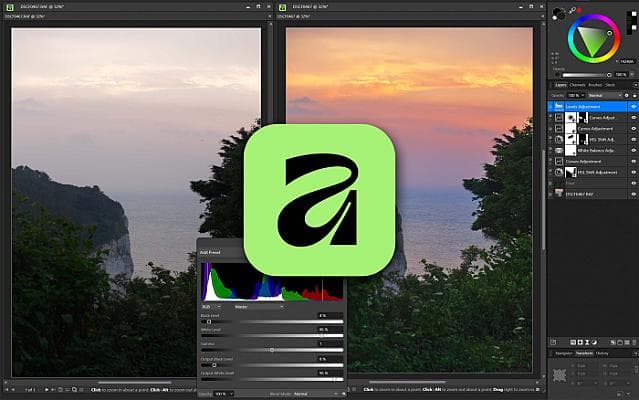Screen dimensions: 639x400
Task: Click the gear icon in Levels dialog
Action: pyautogui.click(x=344, y=394)
